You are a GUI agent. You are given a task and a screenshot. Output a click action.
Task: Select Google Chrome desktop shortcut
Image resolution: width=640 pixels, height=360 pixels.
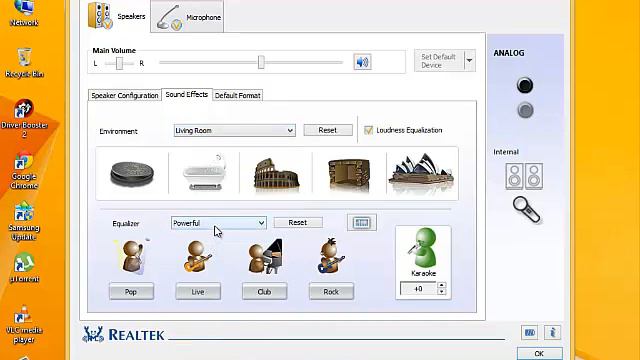pos(24,171)
